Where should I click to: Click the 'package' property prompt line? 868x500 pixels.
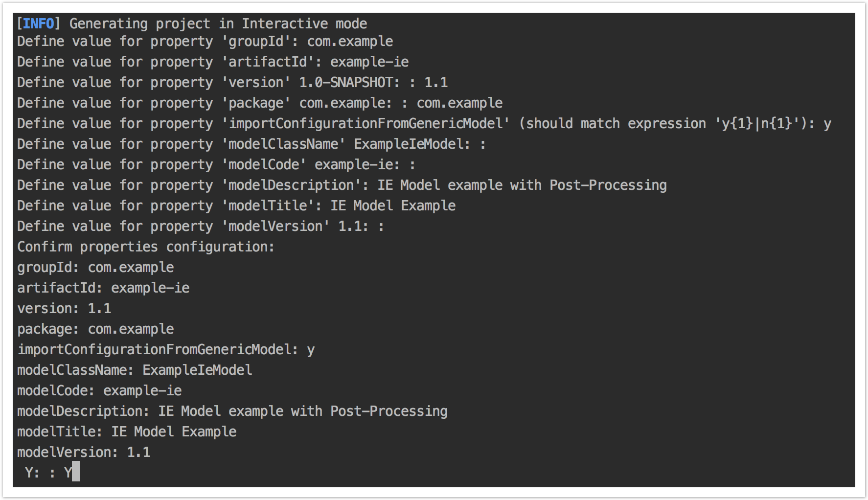260,103
